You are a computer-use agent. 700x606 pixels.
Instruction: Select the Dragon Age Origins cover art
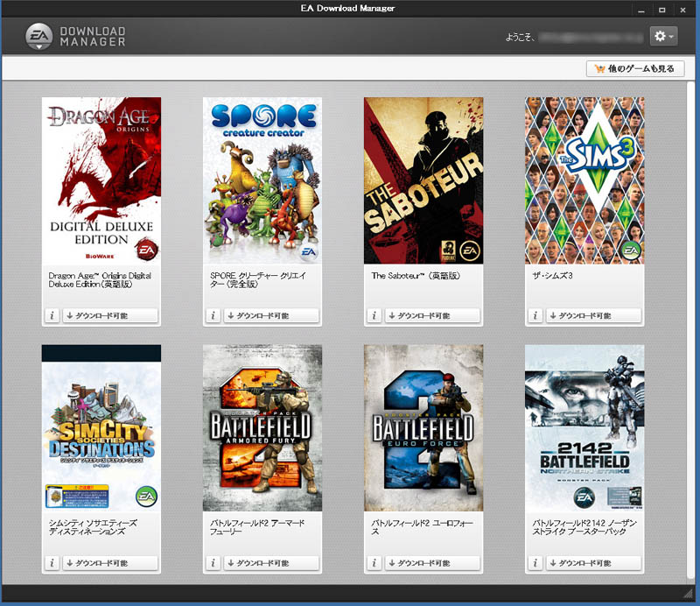coord(101,180)
